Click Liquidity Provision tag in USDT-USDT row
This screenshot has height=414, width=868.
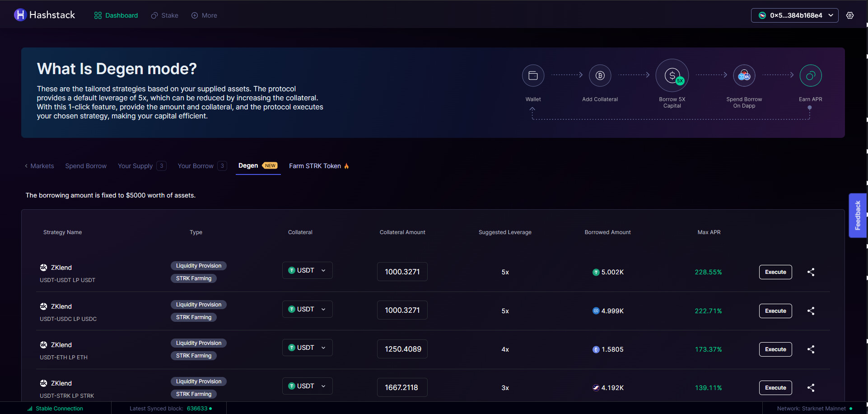(199, 266)
